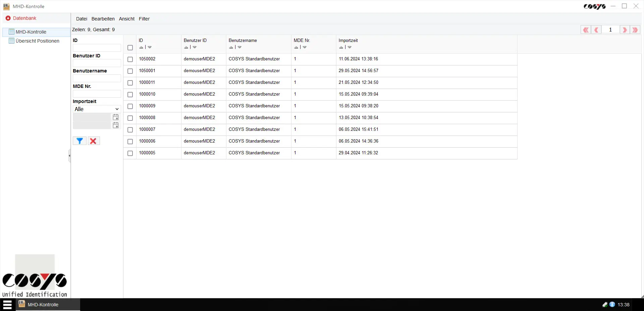Go to previous page arrow
The width and height of the screenshot is (644, 311).
click(596, 30)
